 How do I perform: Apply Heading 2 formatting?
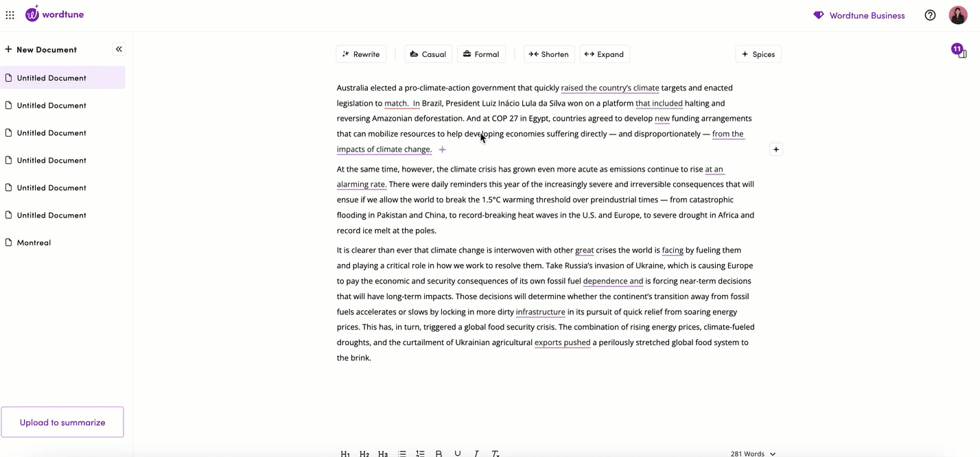click(x=364, y=454)
